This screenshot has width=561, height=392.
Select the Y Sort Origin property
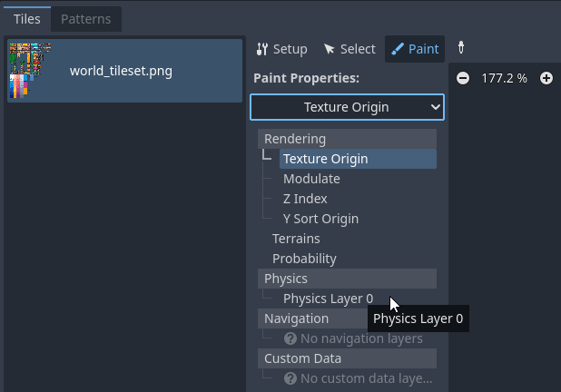(x=320, y=219)
